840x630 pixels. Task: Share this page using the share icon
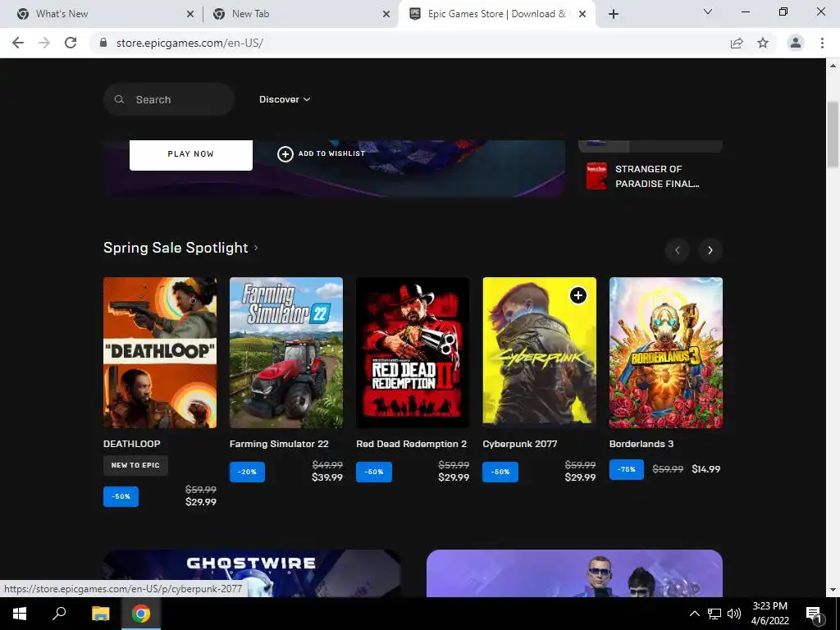(737, 43)
